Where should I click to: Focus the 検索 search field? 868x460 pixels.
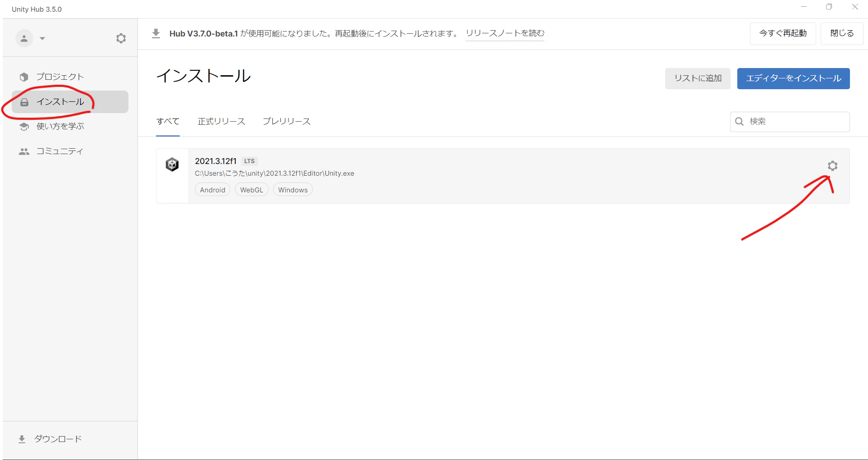click(790, 122)
